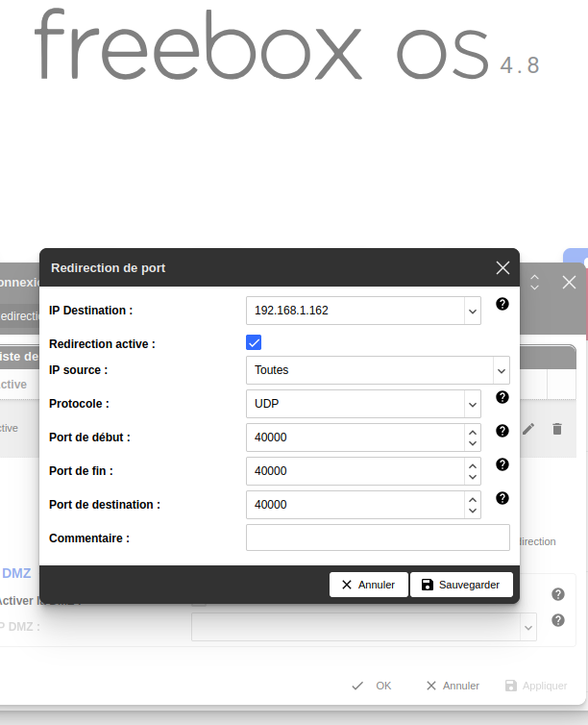
Task: Open help icon for Port de destination
Action: click(502, 498)
